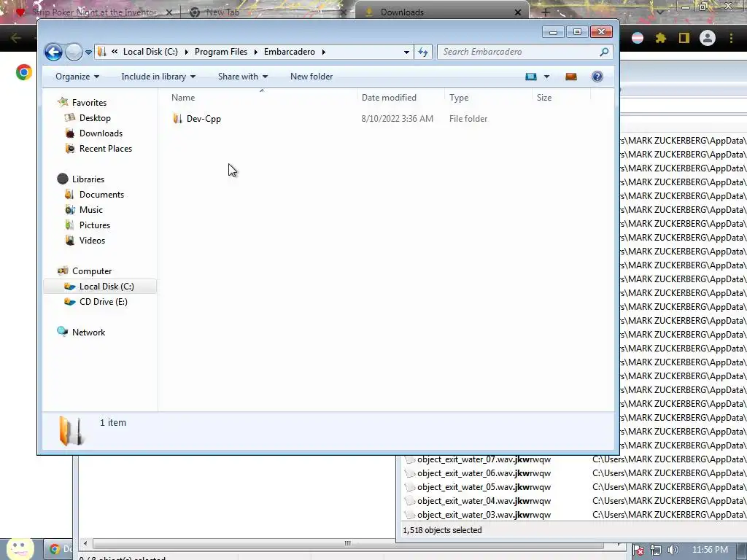Image resolution: width=747 pixels, height=560 pixels.
Task: Select Computer in navigation pane
Action: tap(92, 271)
